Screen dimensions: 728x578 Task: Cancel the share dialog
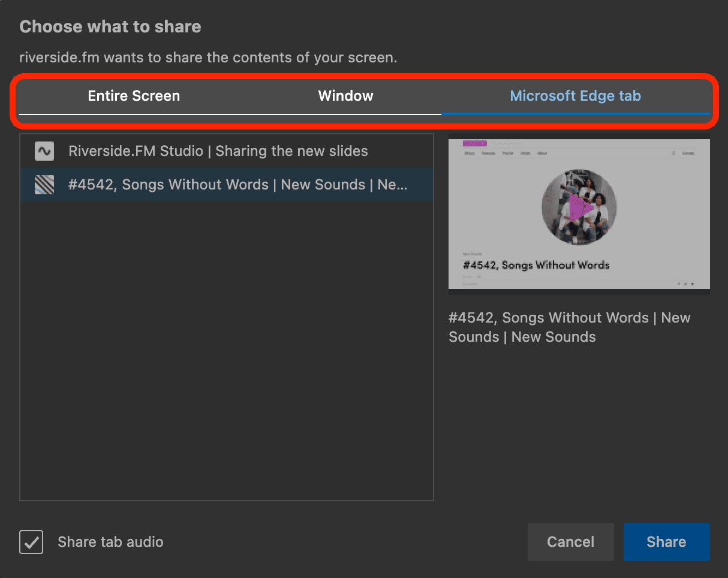[x=571, y=542]
